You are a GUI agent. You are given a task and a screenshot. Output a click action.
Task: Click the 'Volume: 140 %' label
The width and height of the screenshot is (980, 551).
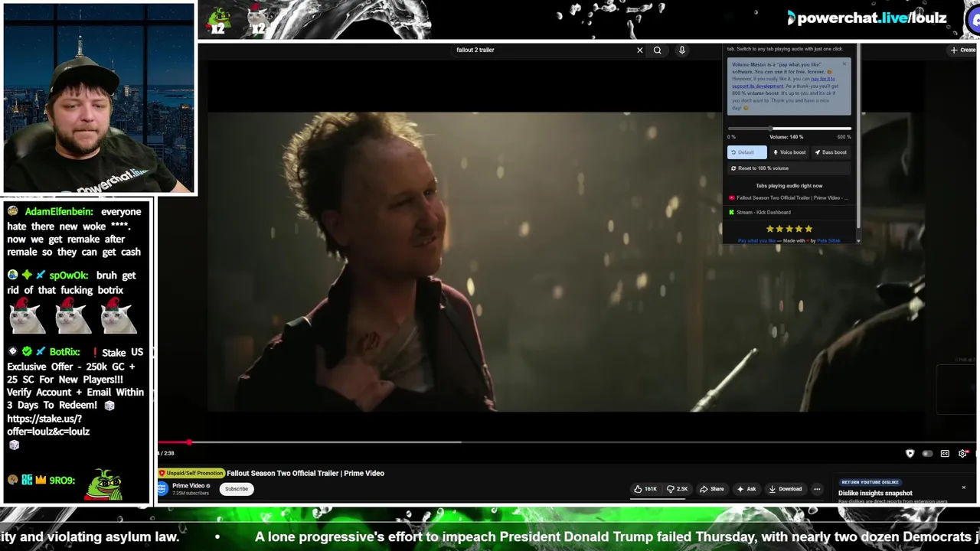pos(786,138)
